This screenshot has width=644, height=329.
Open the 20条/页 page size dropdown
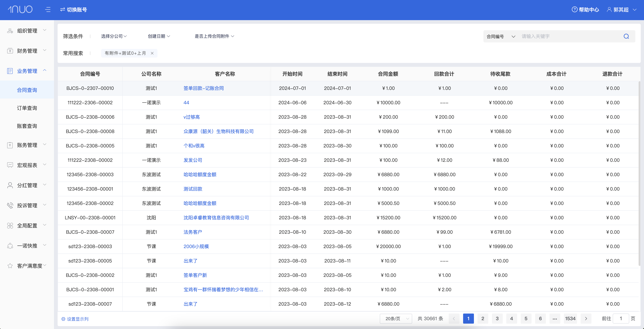pyautogui.click(x=396, y=319)
